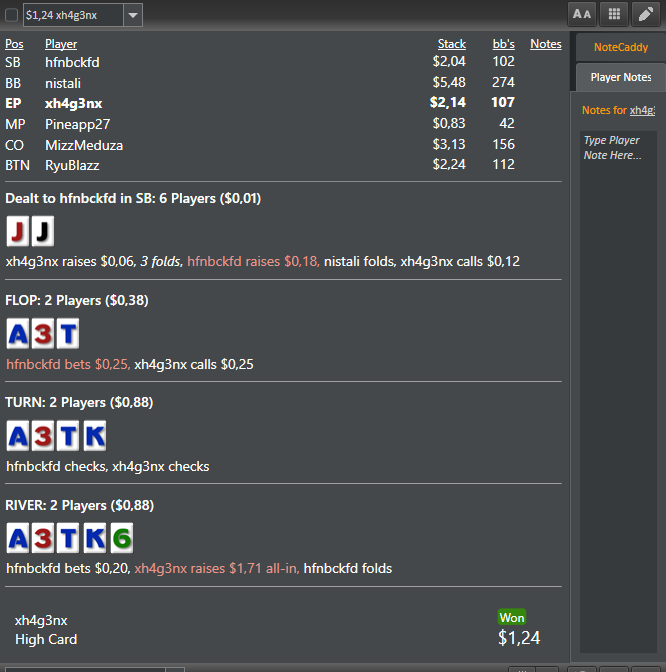Select player MizzMeduza in the CO row
The width and height of the screenshot is (666, 672).
coord(84,145)
